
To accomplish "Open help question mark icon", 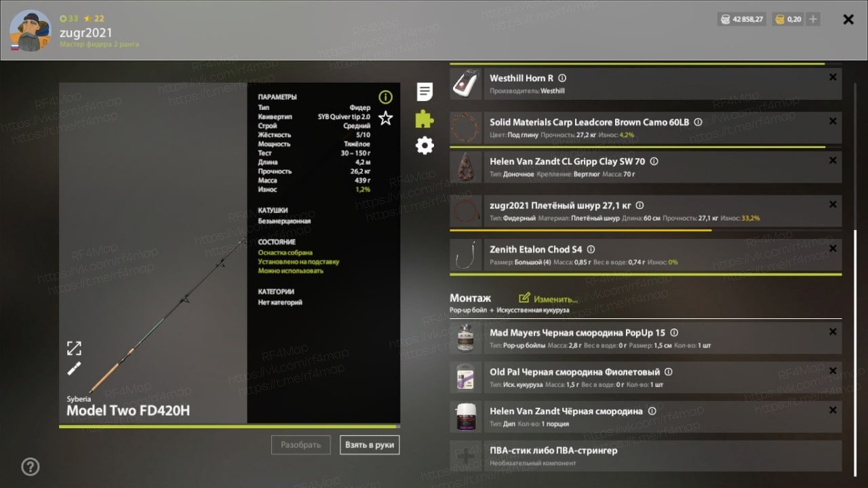I will (31, 466).
